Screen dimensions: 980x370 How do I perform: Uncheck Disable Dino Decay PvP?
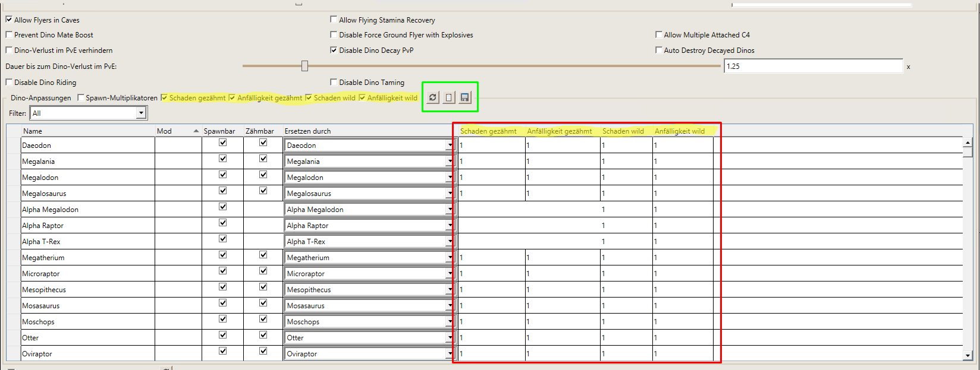(x=334, y=50)
